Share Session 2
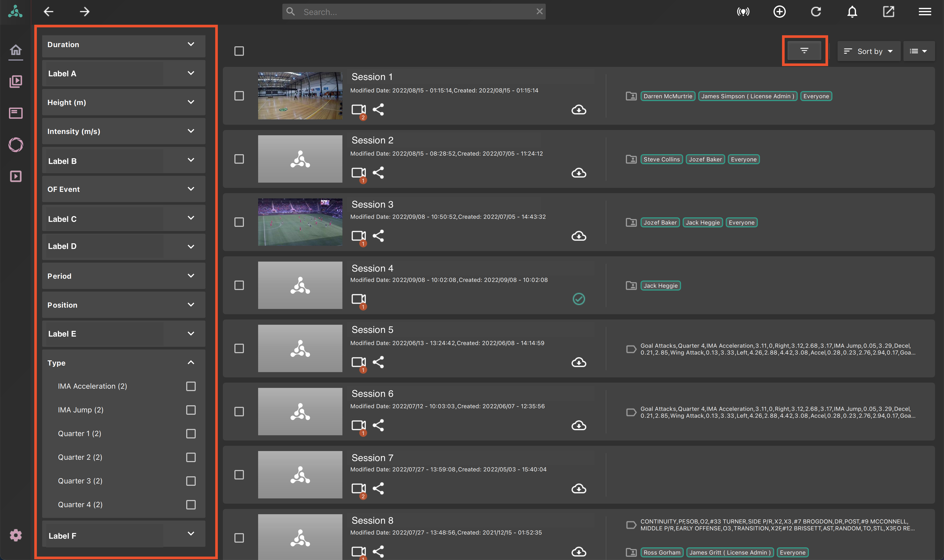944x560 pixels. click(378, 173)
